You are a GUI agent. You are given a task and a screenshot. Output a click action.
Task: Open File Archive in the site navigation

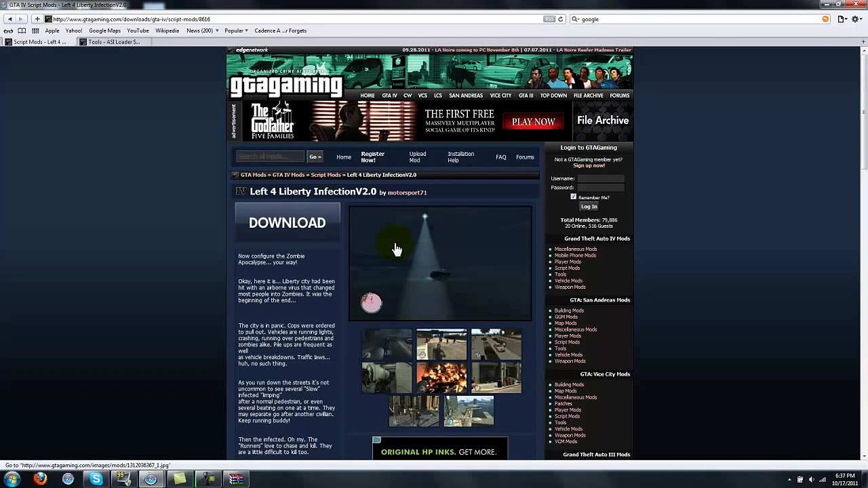coord(588,96)
